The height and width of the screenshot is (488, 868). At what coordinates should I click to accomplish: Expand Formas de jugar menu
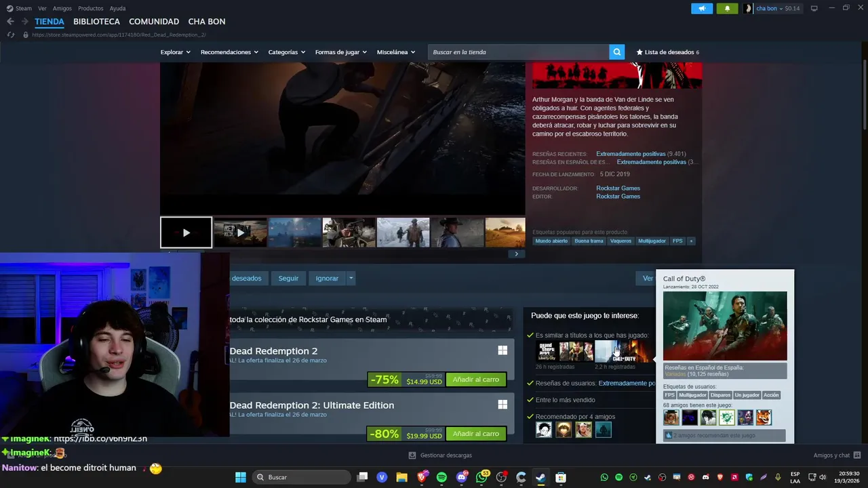pyautogui.click(x=340, y=52)
